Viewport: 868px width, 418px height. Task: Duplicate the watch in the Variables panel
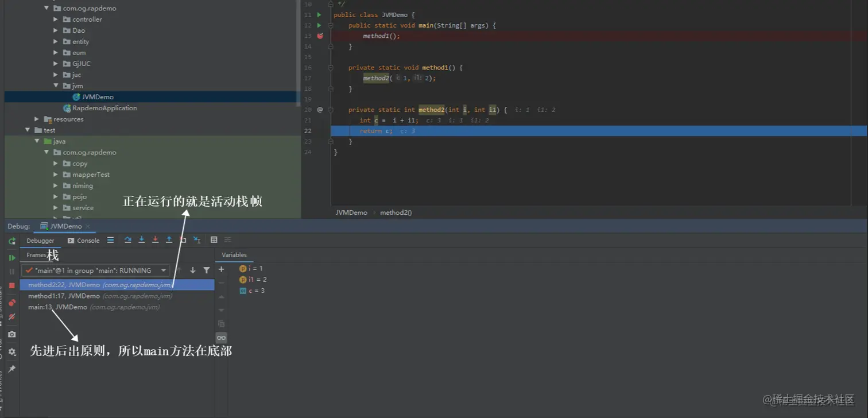pyautogui.click(x=222, y=324)
